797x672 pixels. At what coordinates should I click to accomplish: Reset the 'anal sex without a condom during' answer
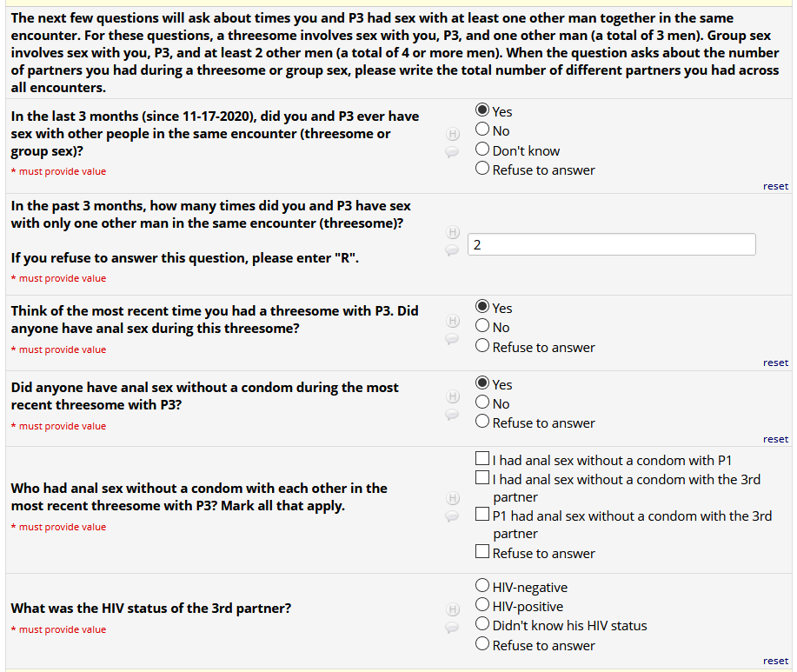tap(775, 439)
